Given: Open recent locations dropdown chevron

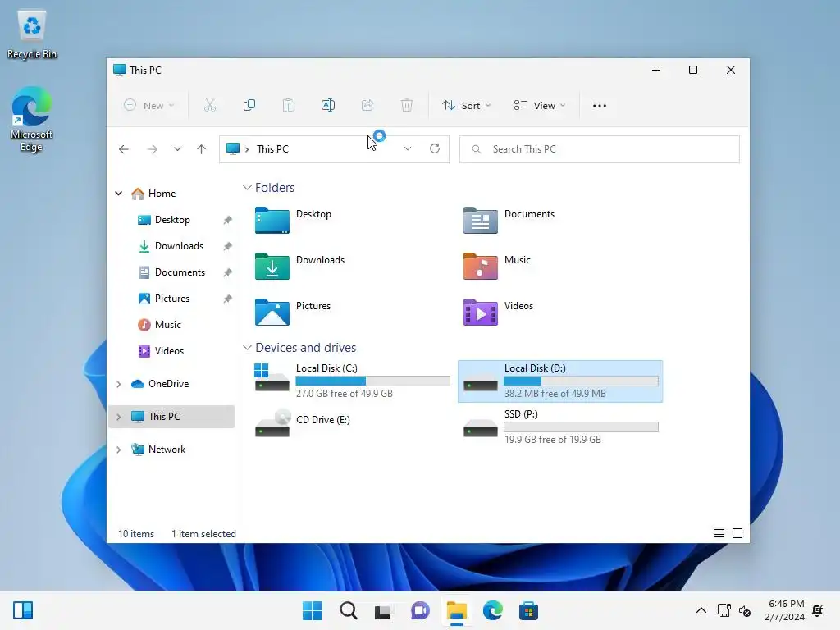Looking at the screenshot, I should pyautogui.click(x=177, y=149).
